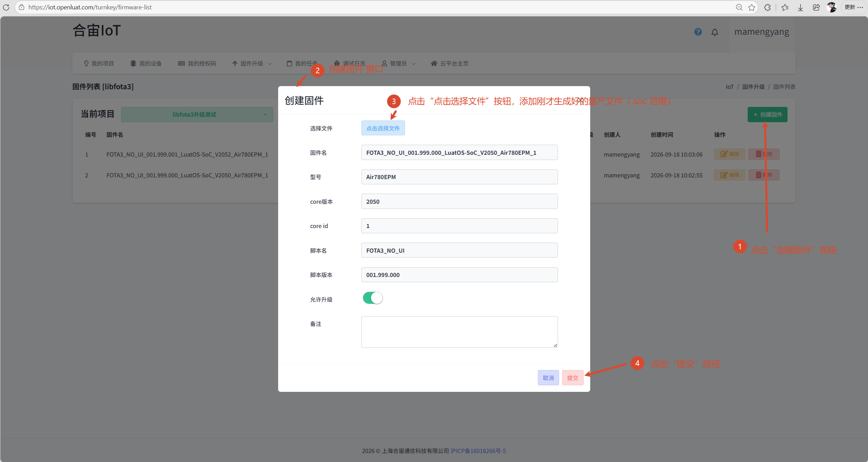Delete firmware row 2 with 删除 button
This screenshot has width=868, height=462.
(764, 175)
